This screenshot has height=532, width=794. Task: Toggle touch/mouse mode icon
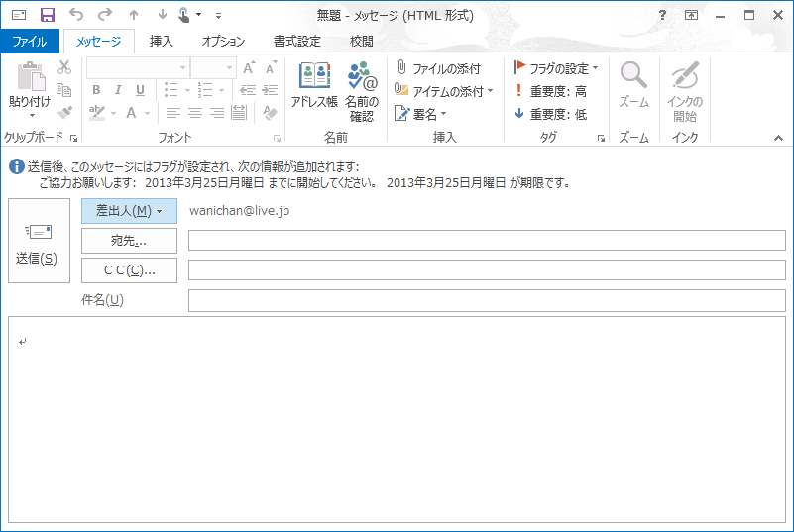(184, 15)
